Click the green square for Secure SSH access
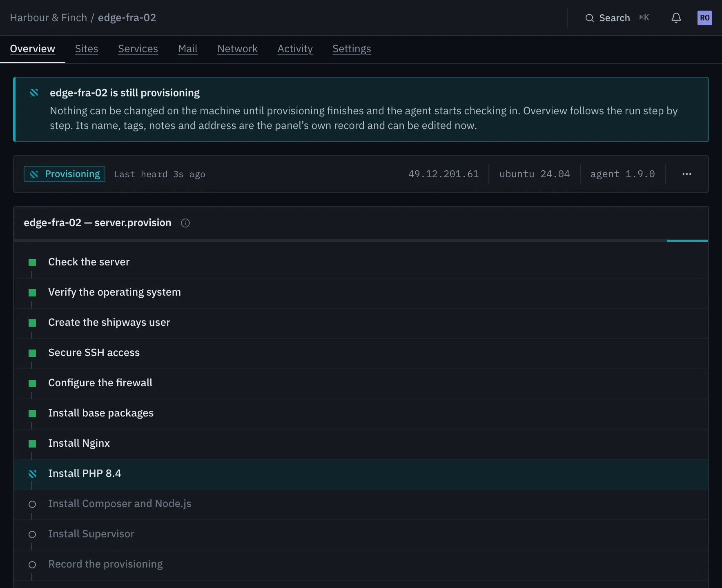Viewport: 722px width, 588px height. pyautogui.click(x=32, y=353)
